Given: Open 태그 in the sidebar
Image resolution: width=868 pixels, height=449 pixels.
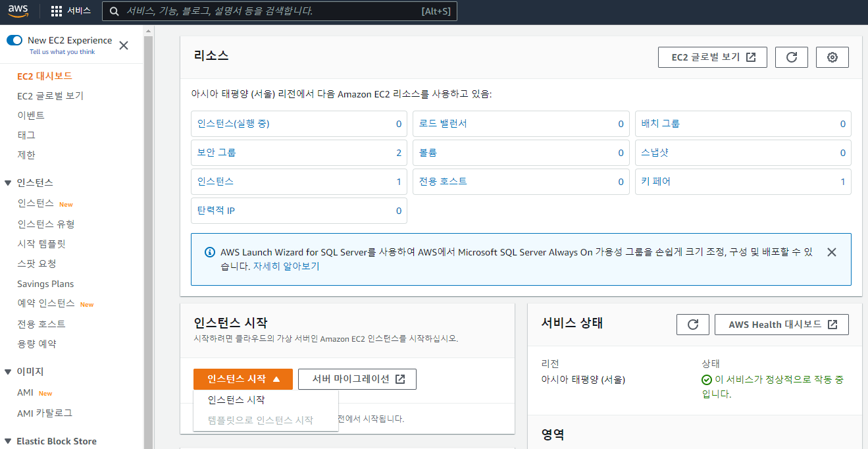Looking at the screenshot, I should click(26, 135).
